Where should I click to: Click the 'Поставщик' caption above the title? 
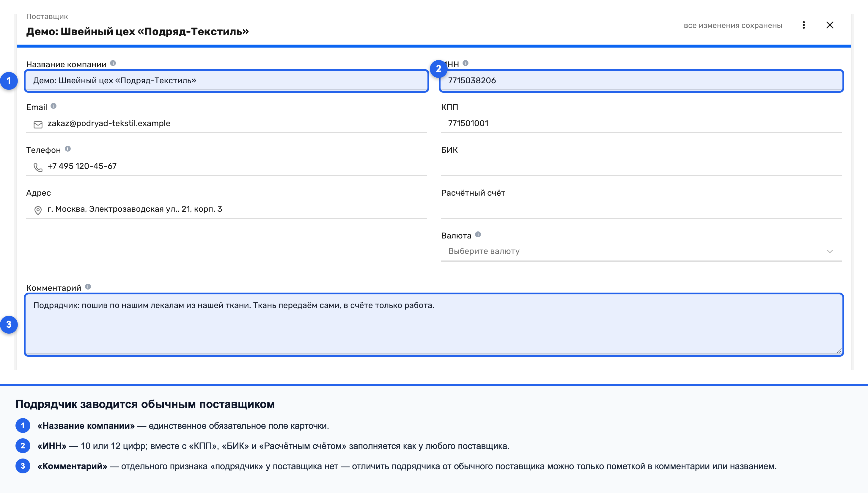pyautogui.click(x=47, y=17)
